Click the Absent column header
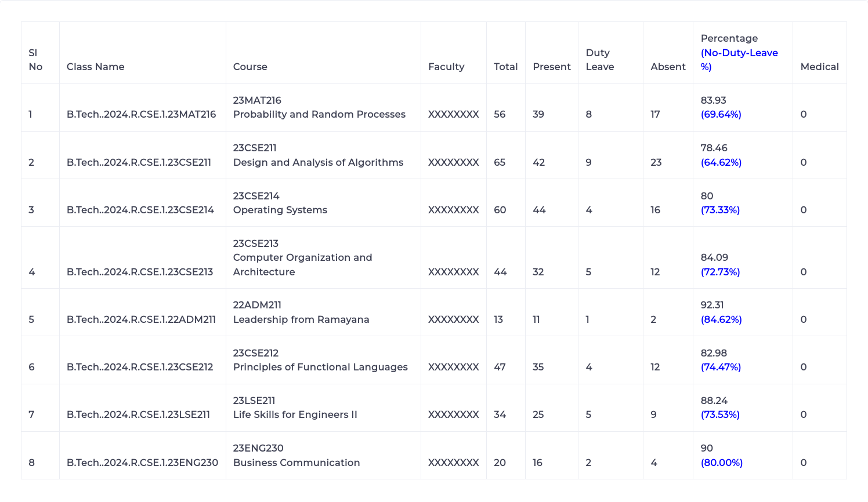This screenshot has height=502, width=868. 668,67
